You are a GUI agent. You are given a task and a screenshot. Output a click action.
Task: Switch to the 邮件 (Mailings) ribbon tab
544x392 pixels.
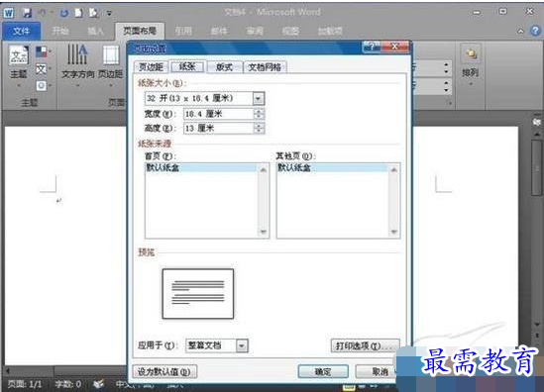pos(219,32)
